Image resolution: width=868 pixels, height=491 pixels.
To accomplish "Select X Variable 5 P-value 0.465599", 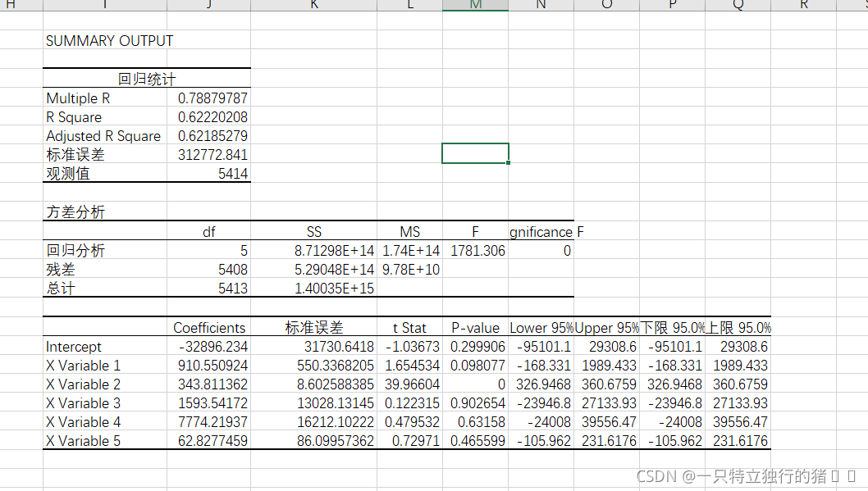I will point(476,441).
